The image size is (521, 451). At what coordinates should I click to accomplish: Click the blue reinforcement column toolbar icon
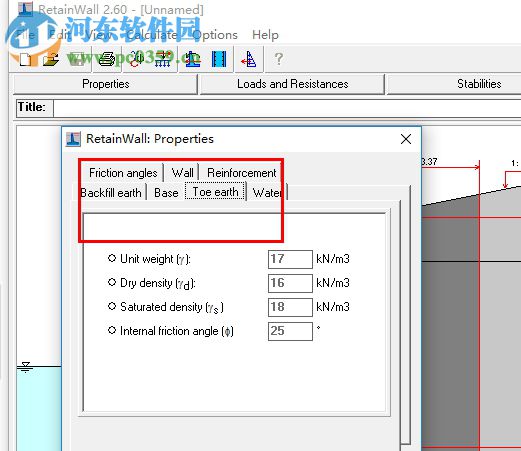(219, 59)
